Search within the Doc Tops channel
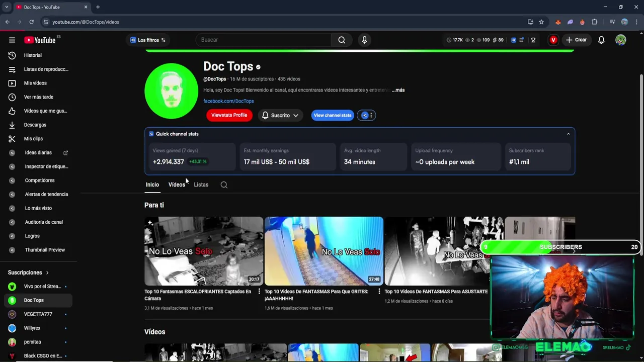Screen dimensions: 644x362 coord(224,185)
